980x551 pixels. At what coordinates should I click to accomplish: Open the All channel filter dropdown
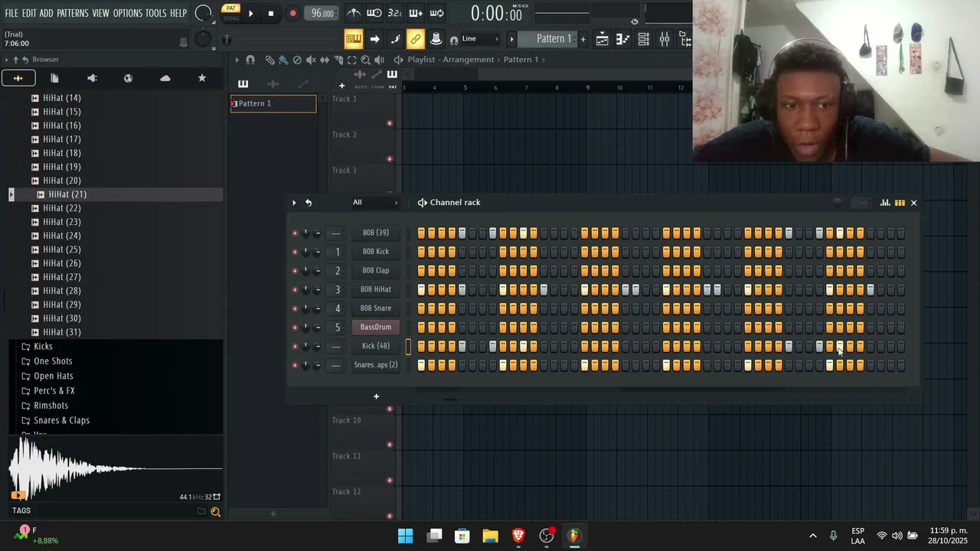click(375, 203)
